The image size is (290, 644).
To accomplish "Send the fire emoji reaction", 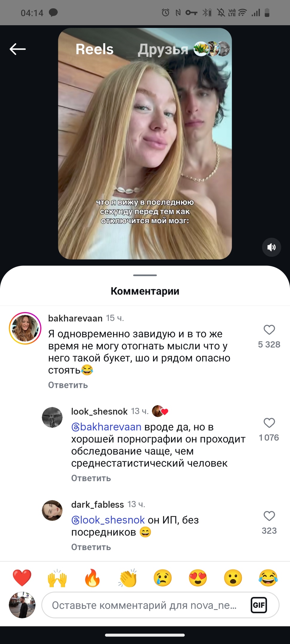I will [x=92, y=578].
